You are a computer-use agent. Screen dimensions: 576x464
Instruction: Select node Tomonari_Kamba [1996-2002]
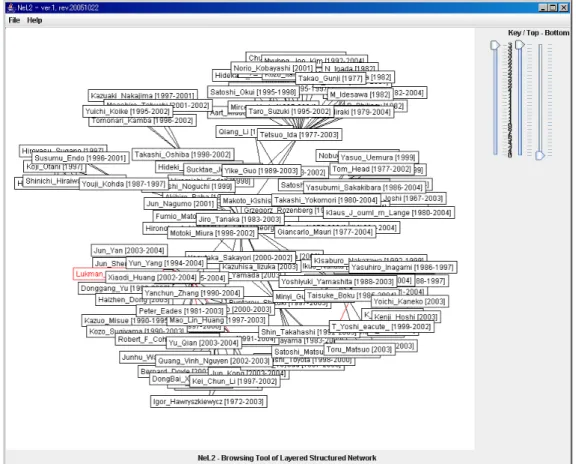142,121
